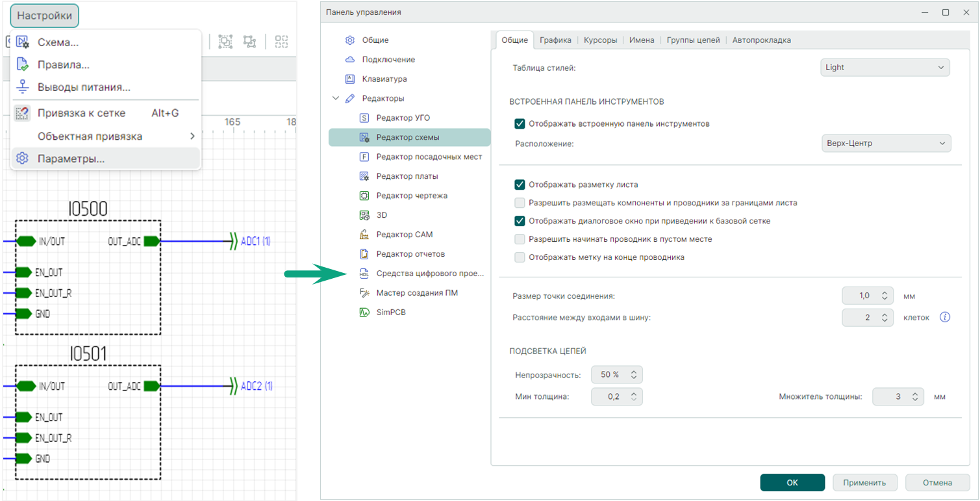Click the 3D editor icon in sidebar
Viewport: 980px width, 501px height.
(x=364, y=215)
